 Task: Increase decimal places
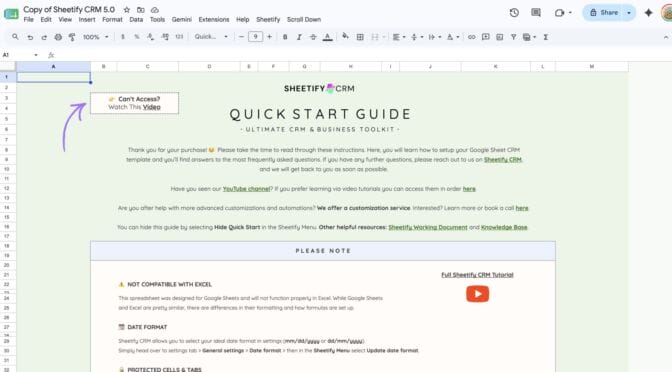[x=165, y=37]
